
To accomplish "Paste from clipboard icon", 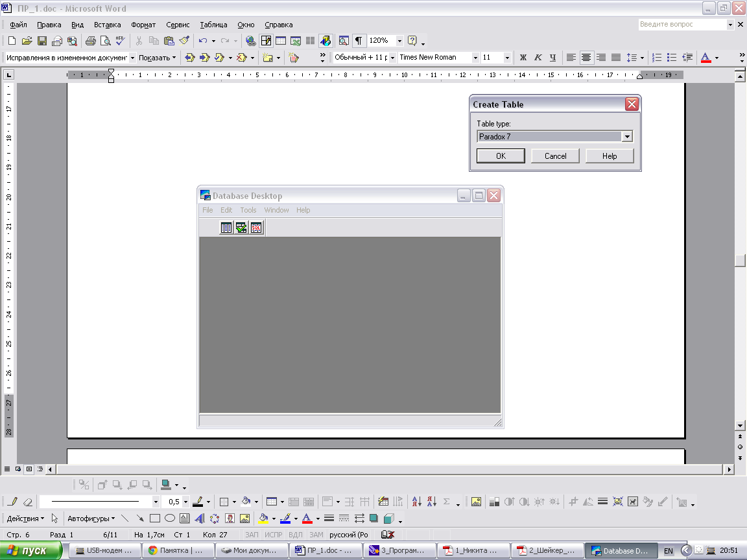I will coord(169,41).
